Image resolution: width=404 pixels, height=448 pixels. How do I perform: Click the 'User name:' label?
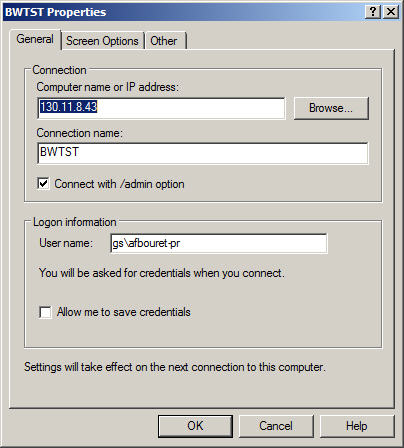coord(66,243)
